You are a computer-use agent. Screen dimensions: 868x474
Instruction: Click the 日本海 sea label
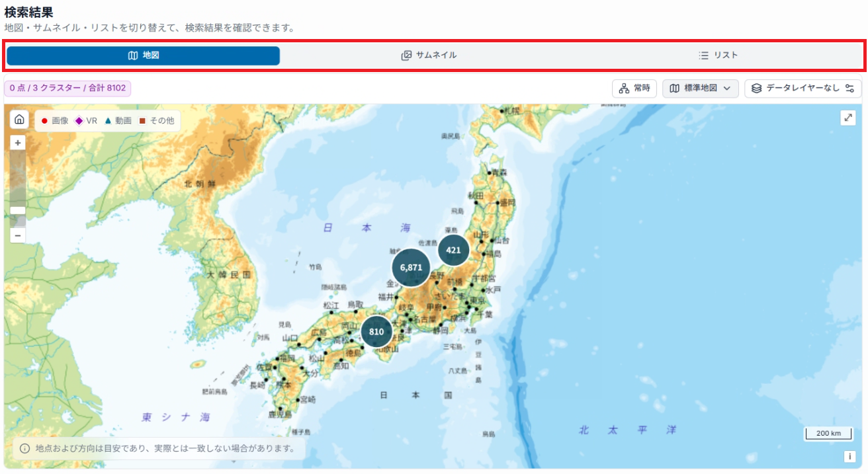click(x=367, y=227)
